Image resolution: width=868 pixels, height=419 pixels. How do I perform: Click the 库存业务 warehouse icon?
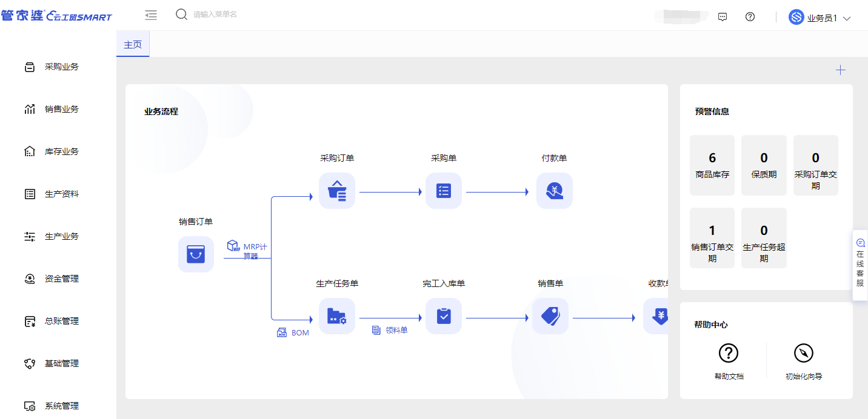pos(30,152)
